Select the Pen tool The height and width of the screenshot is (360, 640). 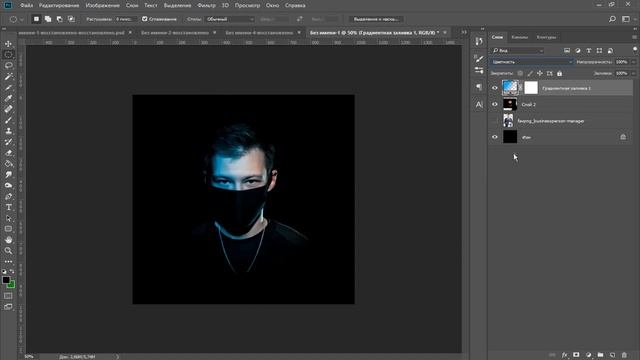click(x=9, y=197)
